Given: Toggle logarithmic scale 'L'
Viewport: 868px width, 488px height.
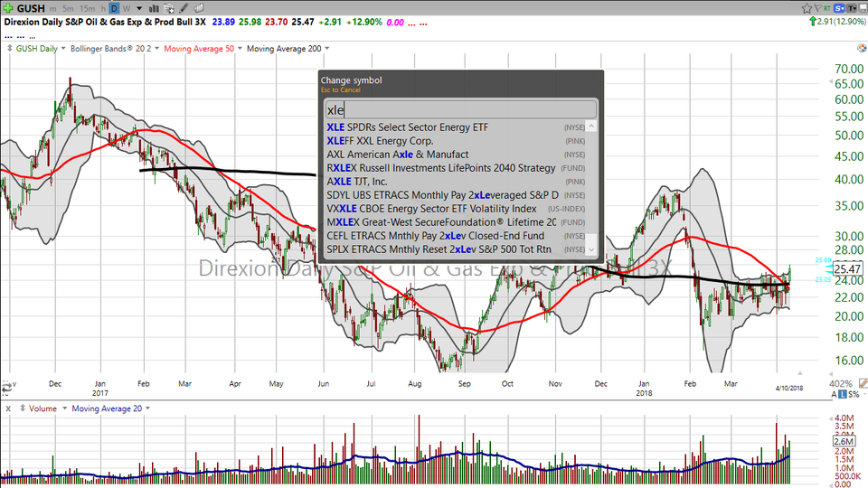Looking at the screenshot, I should click(843, 394).
